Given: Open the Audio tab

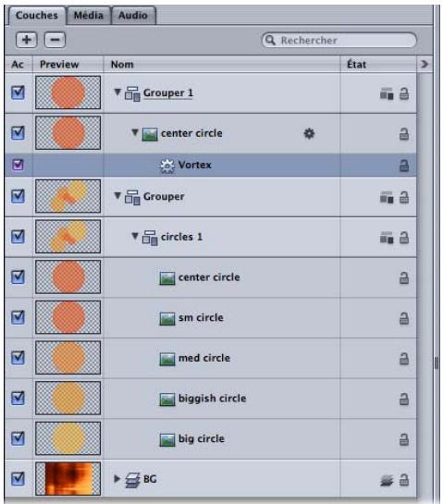Looking at the screenshot, I should [x=133, y=15].
